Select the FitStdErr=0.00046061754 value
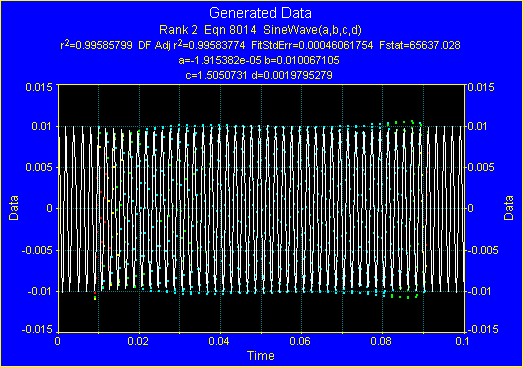Image resolution: width=523 pixels, height=367 pixels. tap(312, 45)
